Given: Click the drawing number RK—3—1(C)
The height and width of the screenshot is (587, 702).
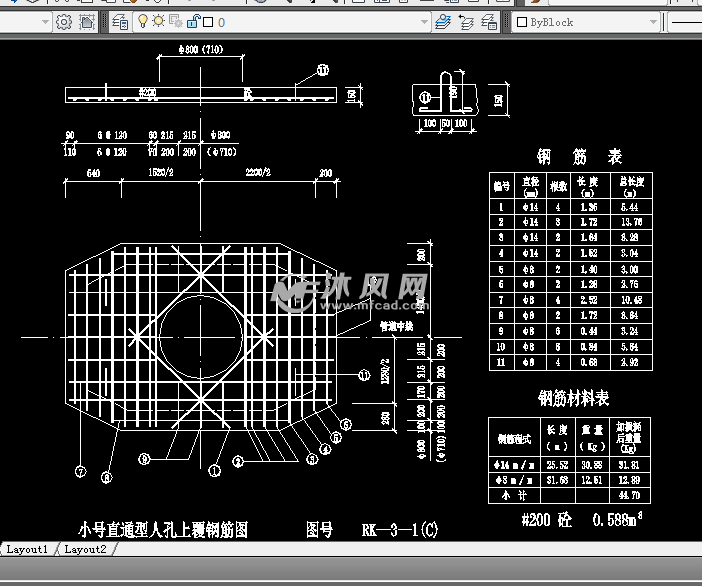Looking at the screenshot, I should pos(400,530).
